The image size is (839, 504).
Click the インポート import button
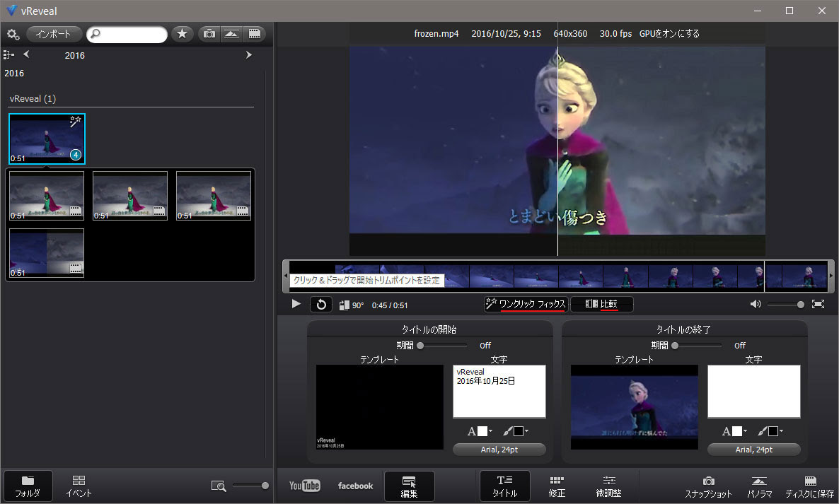tap(54, 34)
